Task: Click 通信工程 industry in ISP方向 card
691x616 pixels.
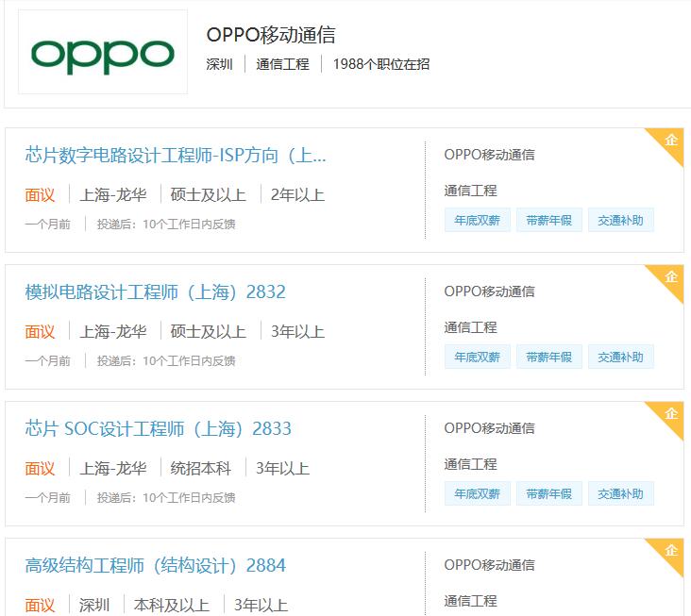Action: pos(470,191)
